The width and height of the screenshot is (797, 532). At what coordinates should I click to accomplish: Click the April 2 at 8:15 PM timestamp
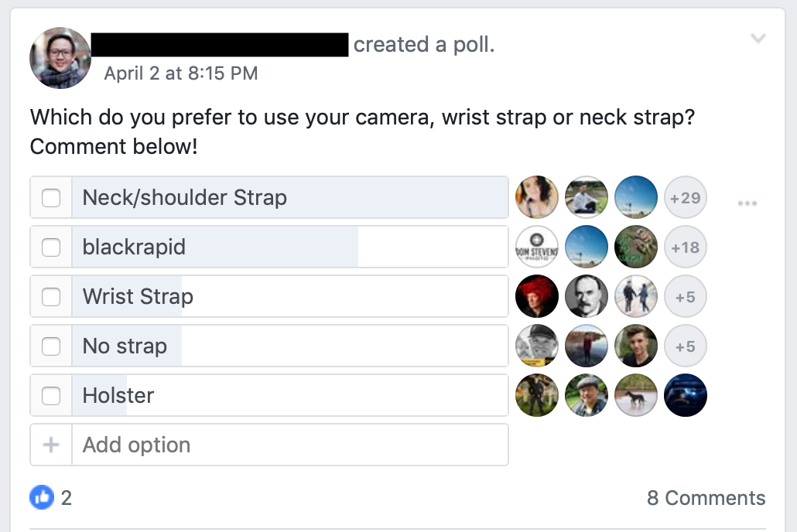[181, 73]
